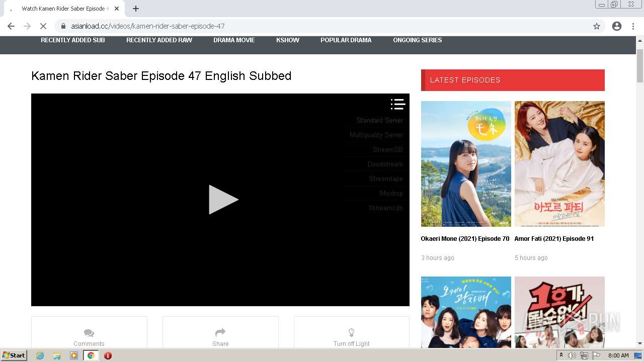This screenshot has width=644, height=362.
Task: Open the volume speaker tray icon
Action: pos(572,355)
